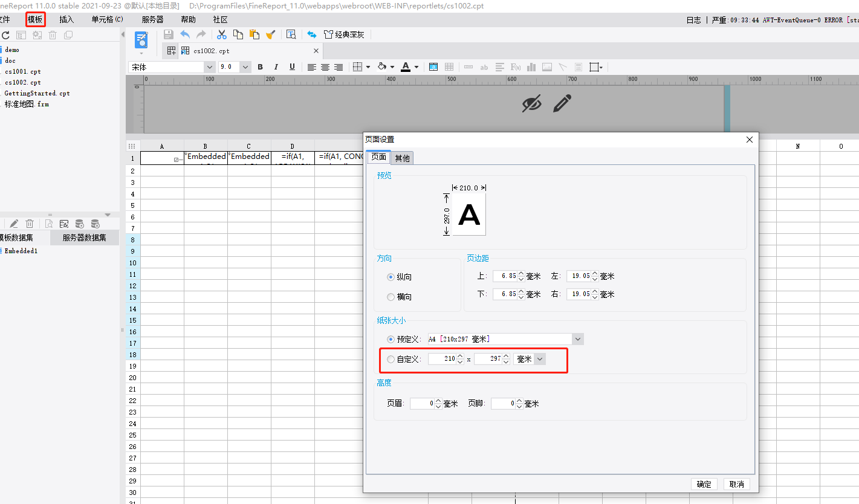Image resolution: width=859 pixels, height=504 pixels.
Task: Click the merge cells icon
Action: click(x=433, y=67)
